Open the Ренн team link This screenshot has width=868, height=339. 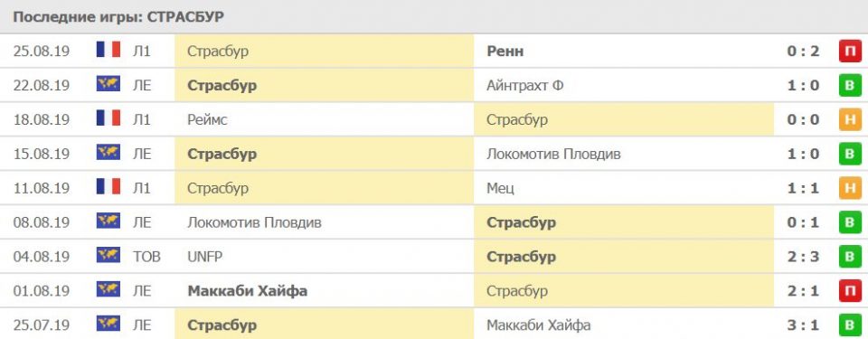505,51
